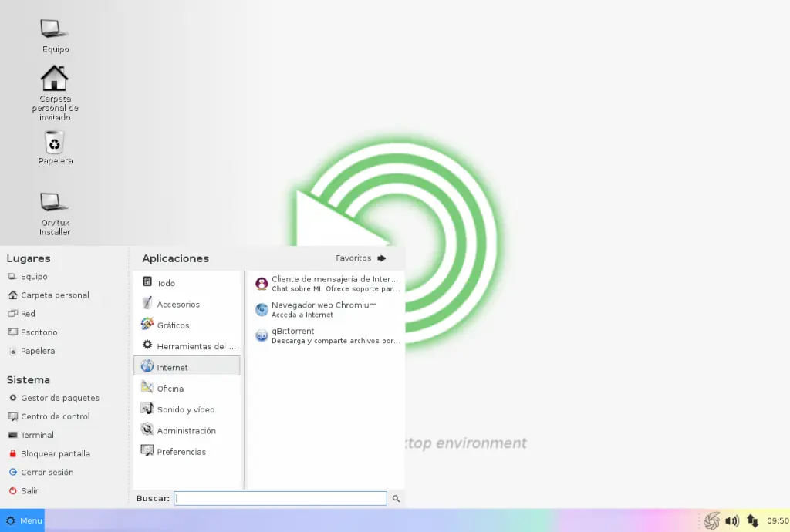Select the Administración category
Viewport: 790px width, 532px height.
coord(187,430)
